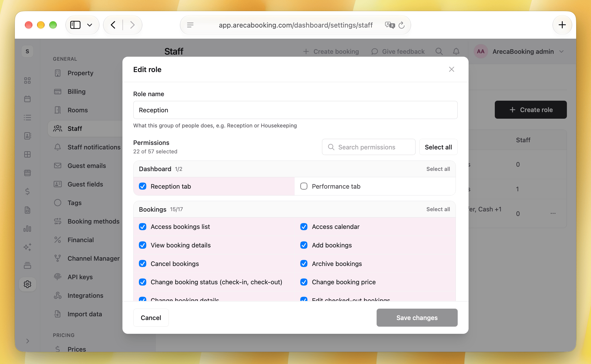Viewport: 591px width, 364px height.
Task: Toggle the browser sidebar icon
Action: point(75,25)
